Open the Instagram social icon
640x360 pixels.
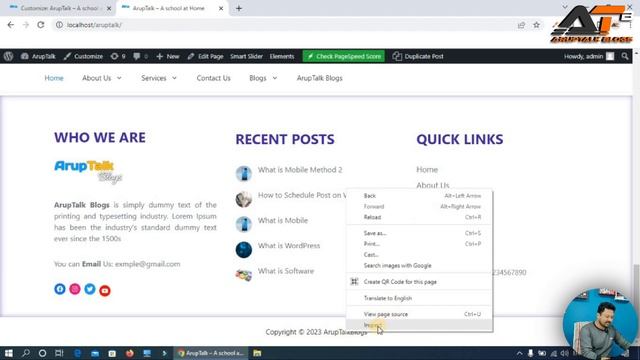[75, 289]
